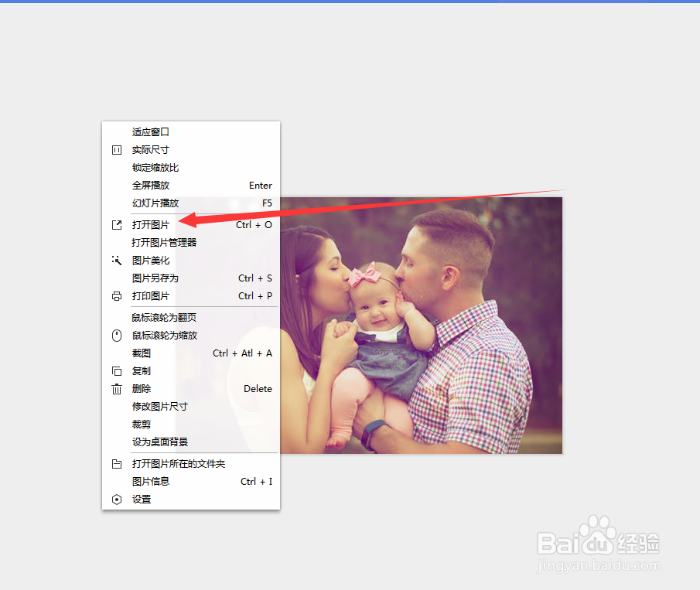This screenshot has width=700, height=590.
Task: Click the mouse icon beside 鼠标滚轮为缩放
Action: coord(117,335)
